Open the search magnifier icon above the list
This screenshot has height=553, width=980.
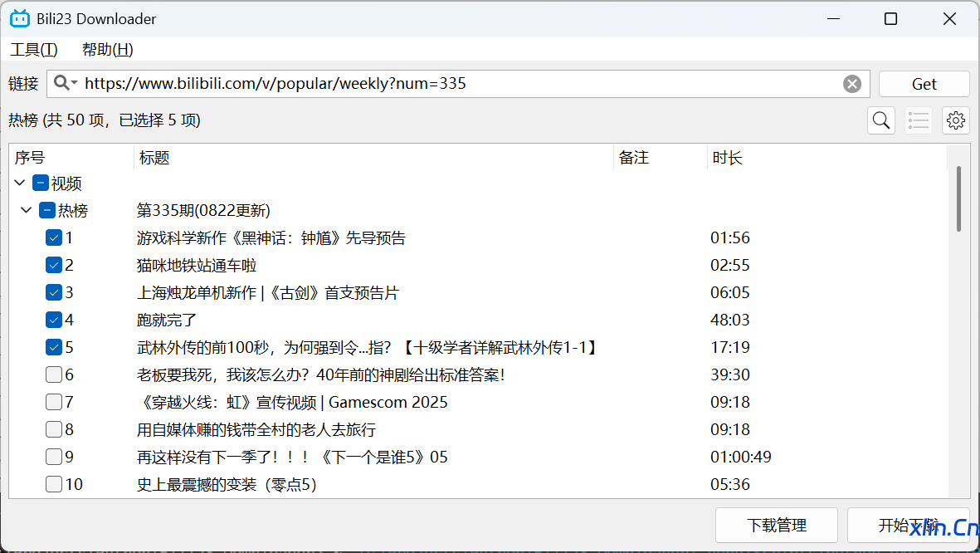[881, 120]
